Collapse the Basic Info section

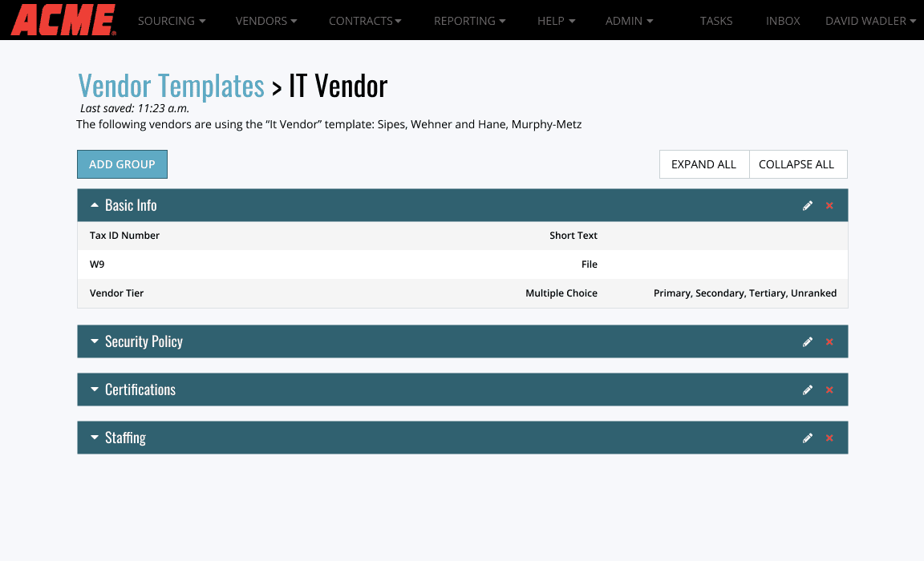tap(95, 205)
